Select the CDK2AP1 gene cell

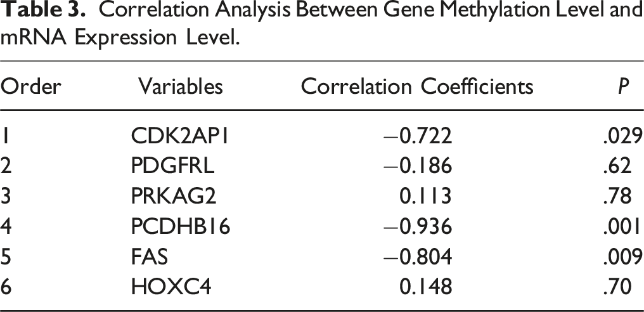coord(181,136)
